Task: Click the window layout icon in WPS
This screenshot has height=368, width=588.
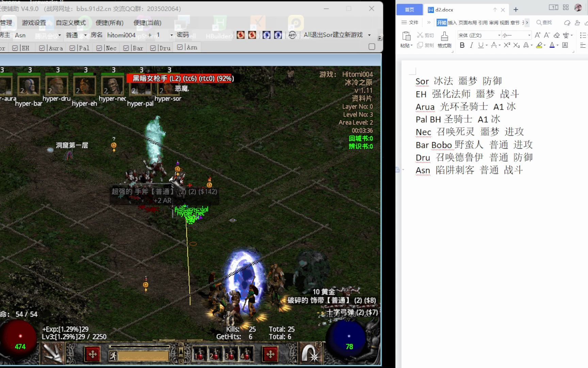Action: (553, 7)
